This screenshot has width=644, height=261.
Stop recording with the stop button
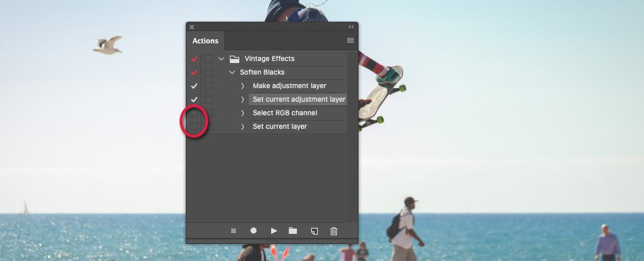click(x=233, y=231)
